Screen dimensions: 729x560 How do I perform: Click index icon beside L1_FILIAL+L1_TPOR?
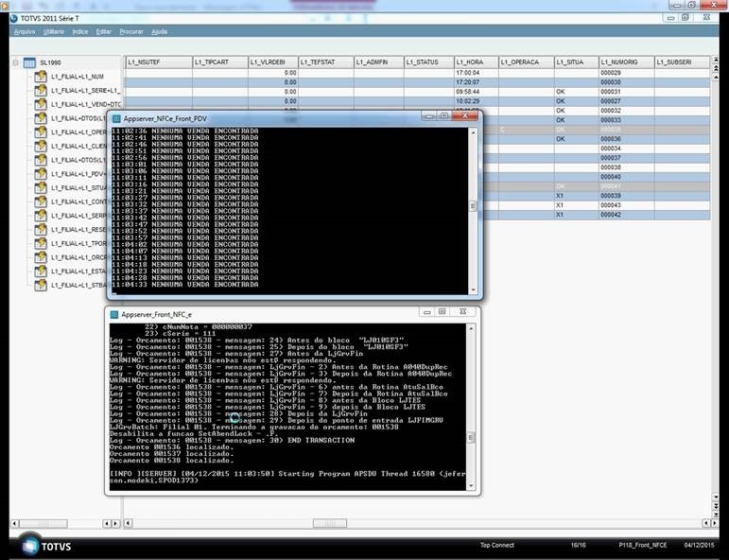41,244
